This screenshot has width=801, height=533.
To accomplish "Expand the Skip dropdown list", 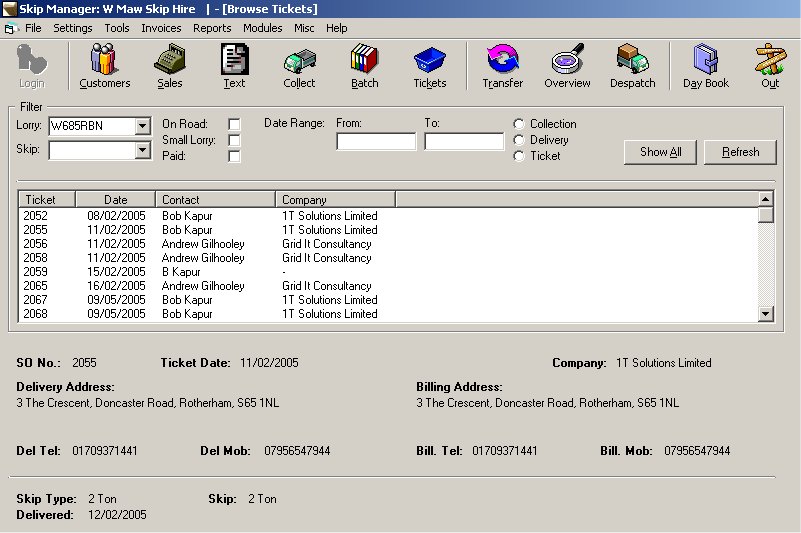I will tap(143, 150).
